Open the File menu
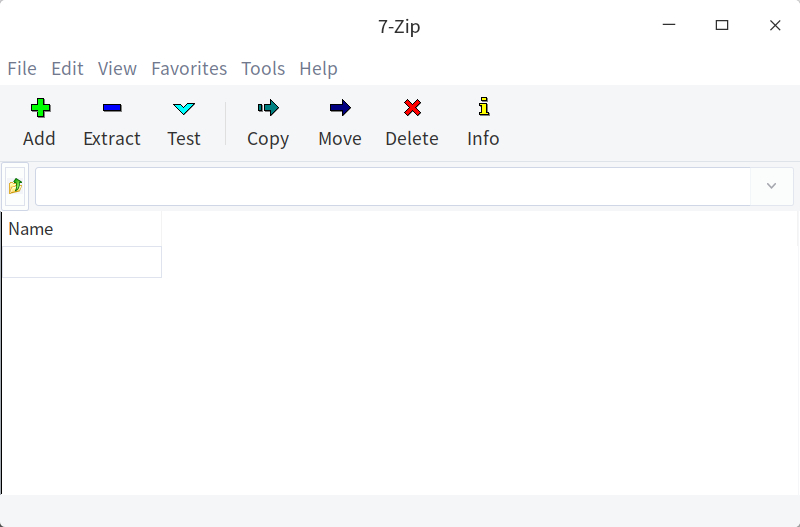The image size is (800, 527). click(x=22, y=69)
